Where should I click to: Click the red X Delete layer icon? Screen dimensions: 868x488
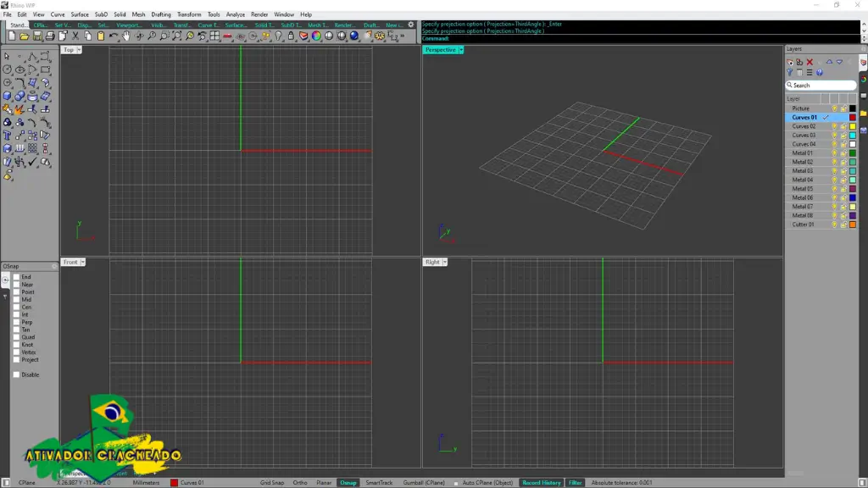(x=810, y=62)
